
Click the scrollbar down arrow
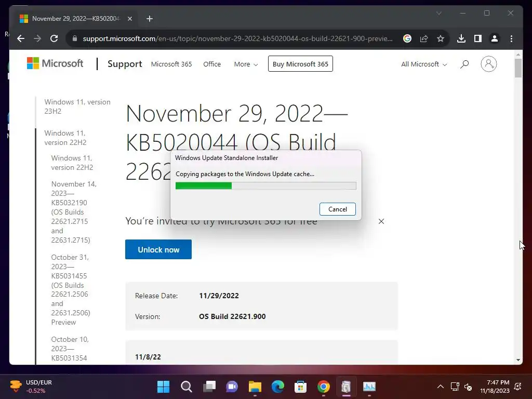518,360
